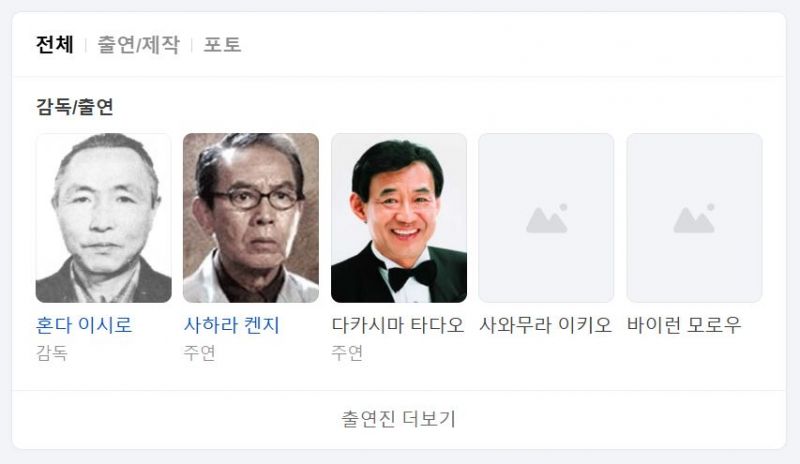Image resolution: width=800 pixels, height=464 pixels.
Task: Click the mountain placeholder icon above 사와무라 이키오
Action: pos(546,218)
